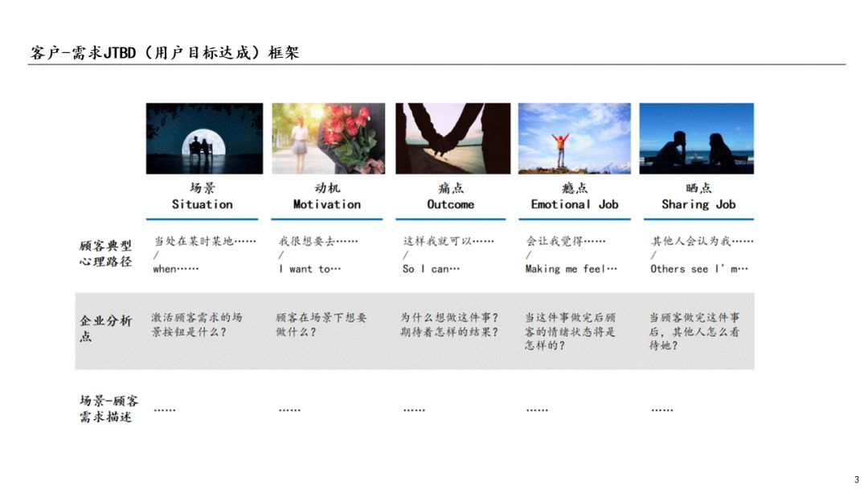The image size is (868, 489).
Task: Select the mountain top Emotional Job image
Action: pyautogui.click(x=574, y=138)
